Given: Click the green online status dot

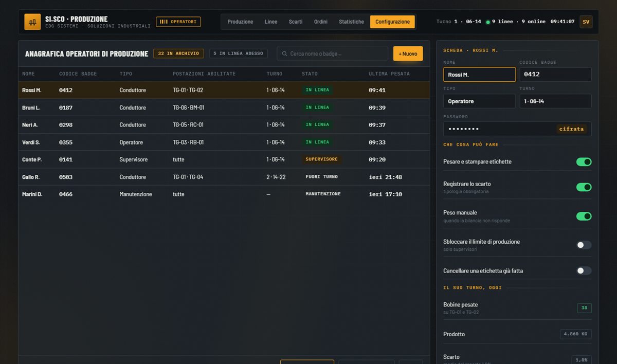Looking at the screenshot, I should click(488, 22).
